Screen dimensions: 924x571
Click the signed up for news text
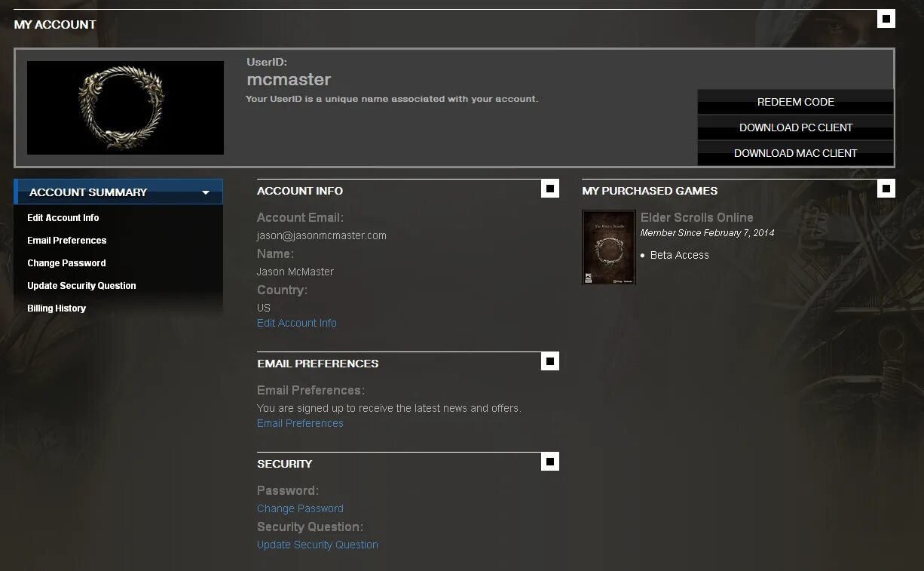[389, 408]
